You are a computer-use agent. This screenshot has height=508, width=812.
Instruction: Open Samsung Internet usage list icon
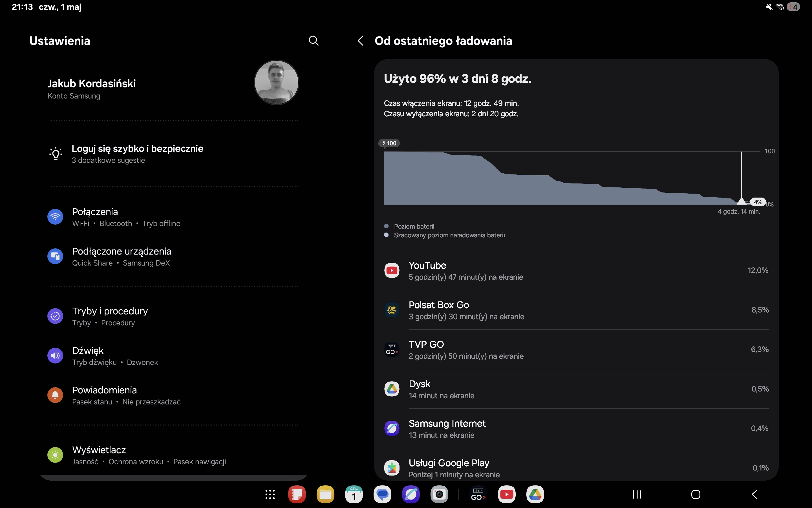392,428
